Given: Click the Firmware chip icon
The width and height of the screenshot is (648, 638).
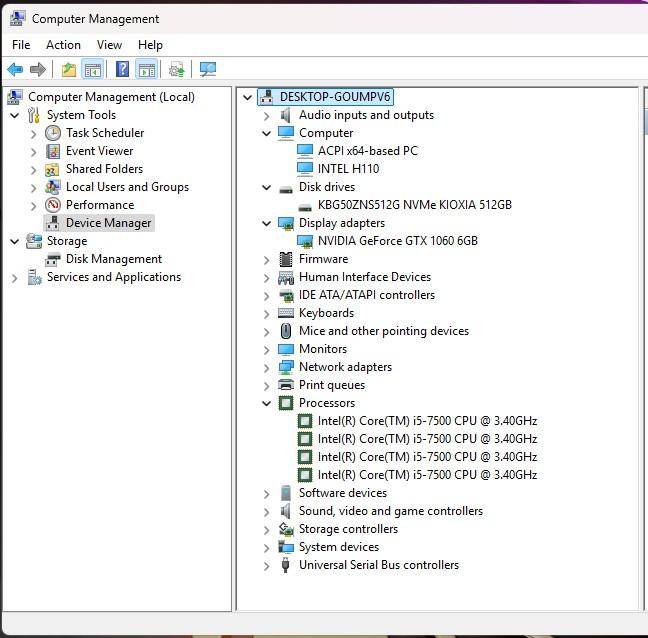Looking at the screenshot, I should tap(286, 259).
